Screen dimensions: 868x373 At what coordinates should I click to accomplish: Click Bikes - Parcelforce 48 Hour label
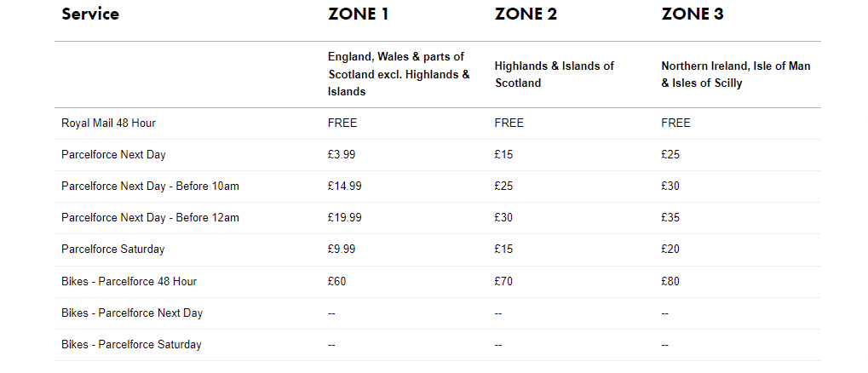click(129, 281)
